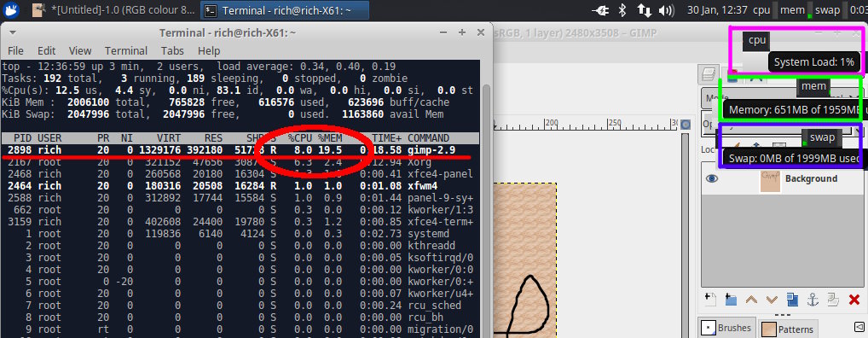Duplicate the current GIMP layer

click(x=792, y=300)
